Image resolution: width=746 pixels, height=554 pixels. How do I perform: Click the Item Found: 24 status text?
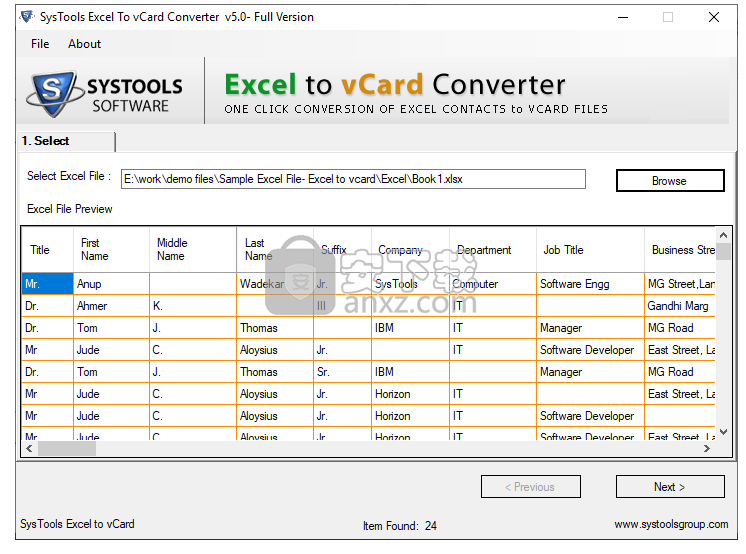pyautogui.click(x=400, y=526)
